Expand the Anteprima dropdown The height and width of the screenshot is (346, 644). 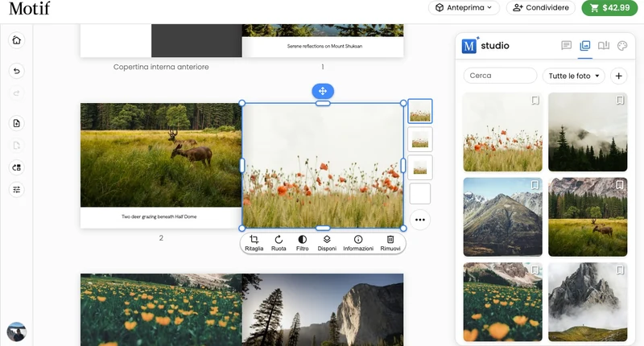pos(464,8)
